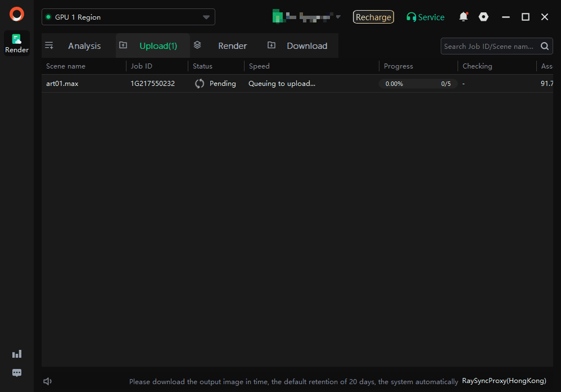The height and width of the screenshot is (392, 561).
Task: Open the notifications bell
Action: coord(463,17)
